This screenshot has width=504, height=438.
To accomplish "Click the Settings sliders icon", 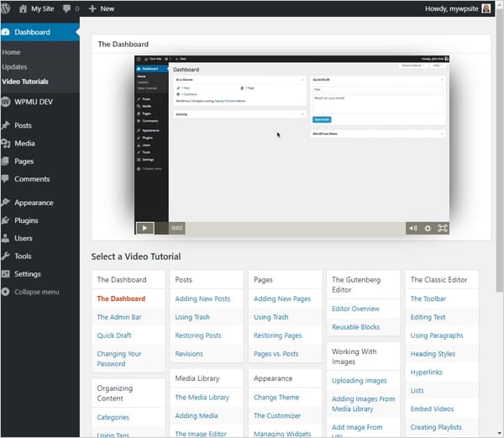I will coord(6,274).
